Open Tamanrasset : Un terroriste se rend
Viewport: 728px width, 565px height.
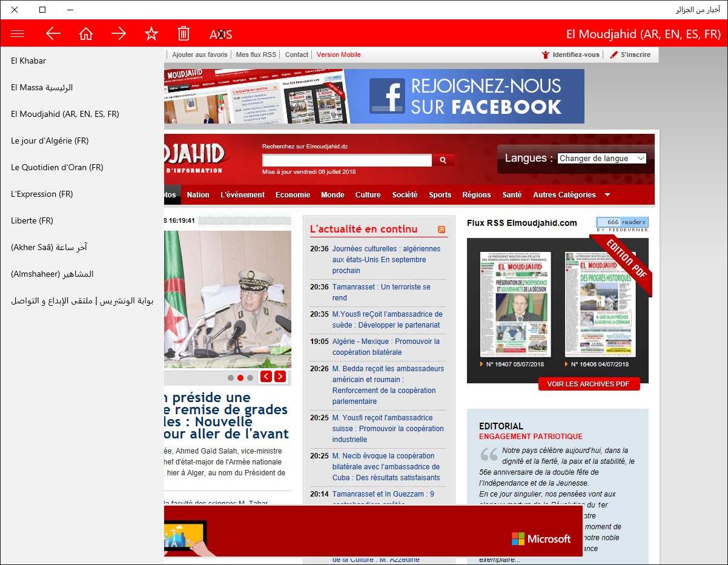point(382,292)
